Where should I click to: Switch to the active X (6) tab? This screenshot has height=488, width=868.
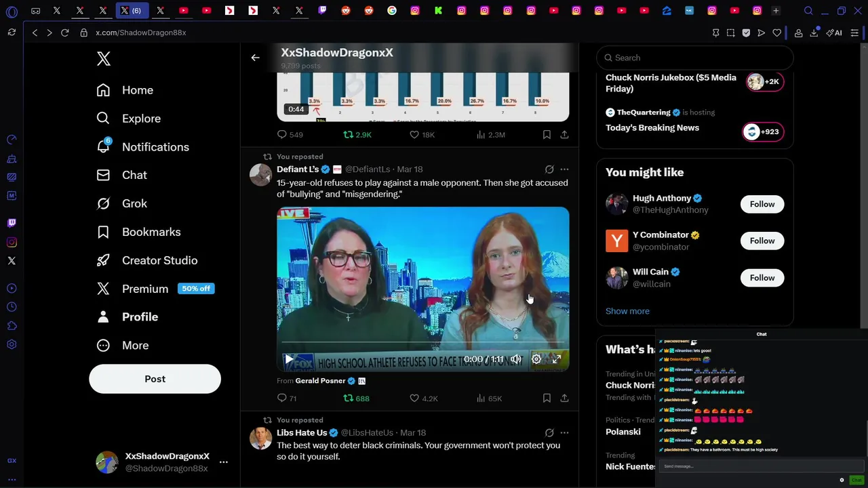(131, 11)
